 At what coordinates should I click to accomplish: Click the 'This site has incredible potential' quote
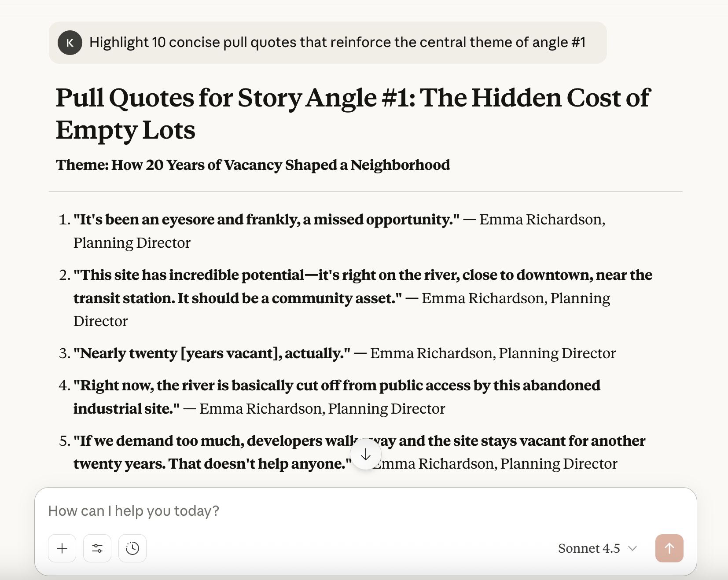tap(363, 275)
